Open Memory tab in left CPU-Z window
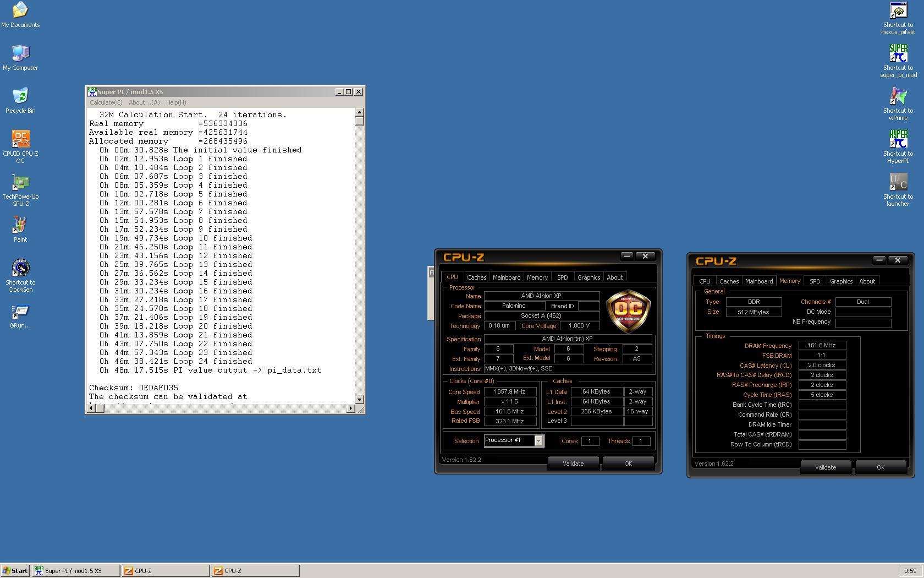This screenshot has height=578, width=924. (537, 277)
